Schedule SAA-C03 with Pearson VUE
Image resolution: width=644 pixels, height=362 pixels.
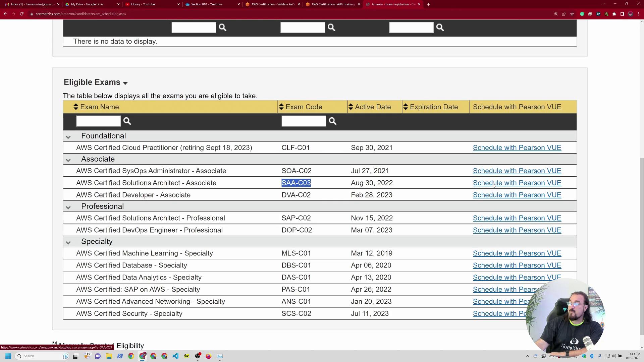pos(517,183)
